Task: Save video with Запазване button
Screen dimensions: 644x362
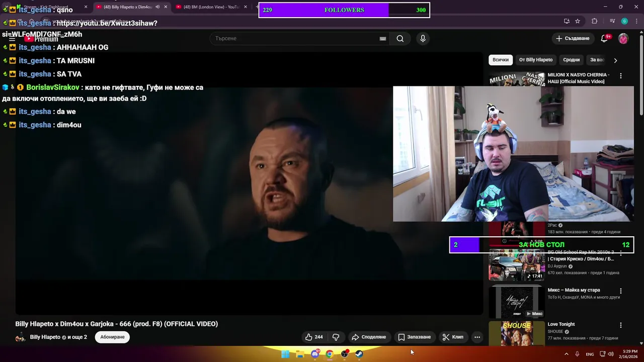Action: 415,337
